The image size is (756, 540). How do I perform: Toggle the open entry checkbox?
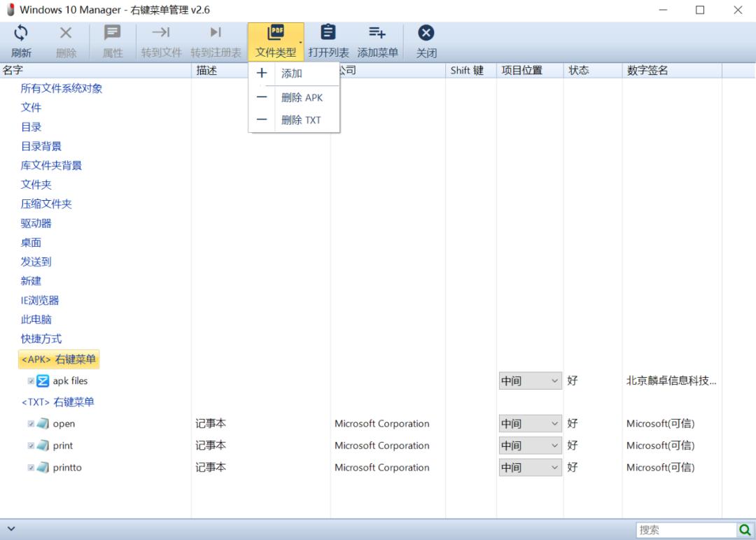[x=31, y=424]
